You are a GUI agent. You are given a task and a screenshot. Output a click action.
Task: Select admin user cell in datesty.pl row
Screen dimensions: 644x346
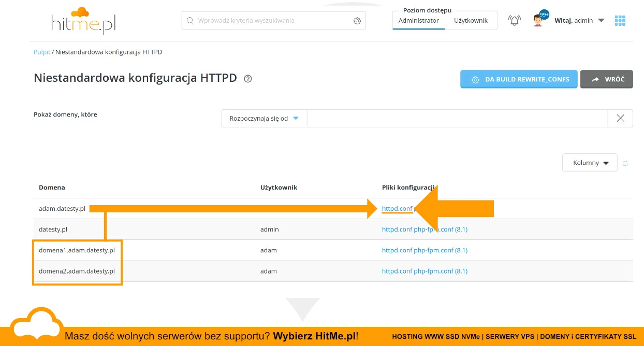tap(270, 229)
